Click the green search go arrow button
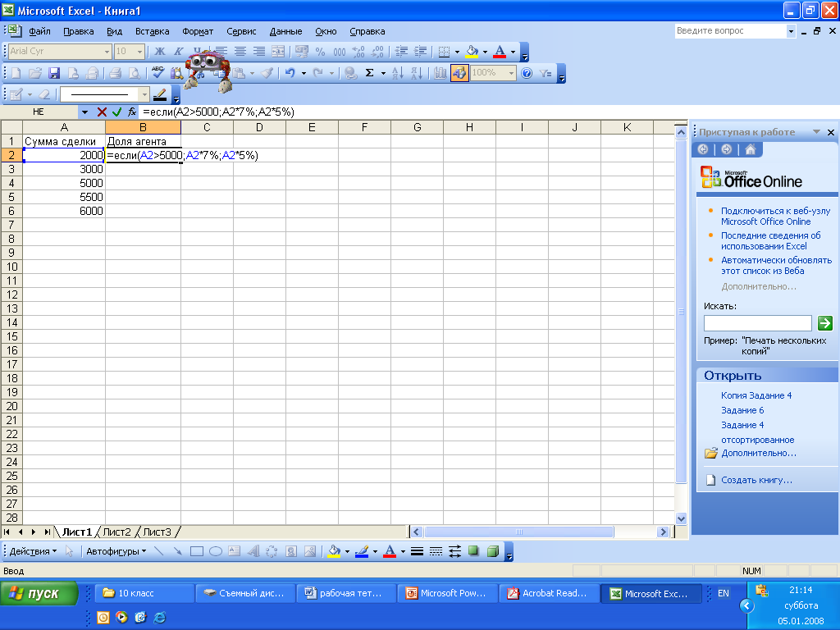Screen dimensions: 840x630 (825, 323)
